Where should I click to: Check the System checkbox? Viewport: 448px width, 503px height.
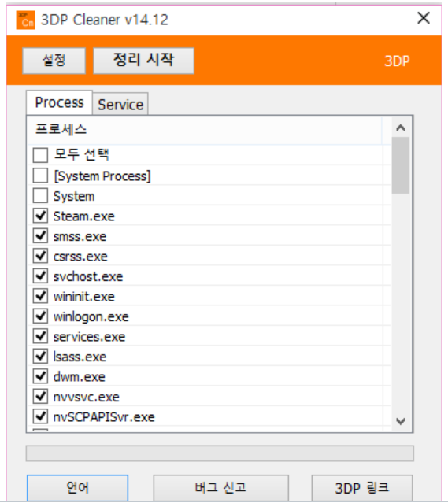[x=40, y=196]
